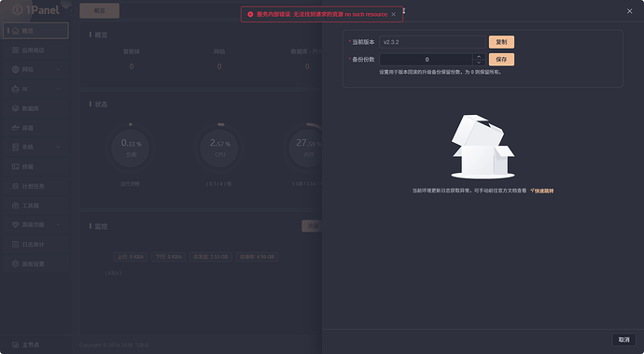The width and height of the screenshot is (644, 354).
Task: Click the 下行: 0 KB/s tag
Action: tap(168, 257)
